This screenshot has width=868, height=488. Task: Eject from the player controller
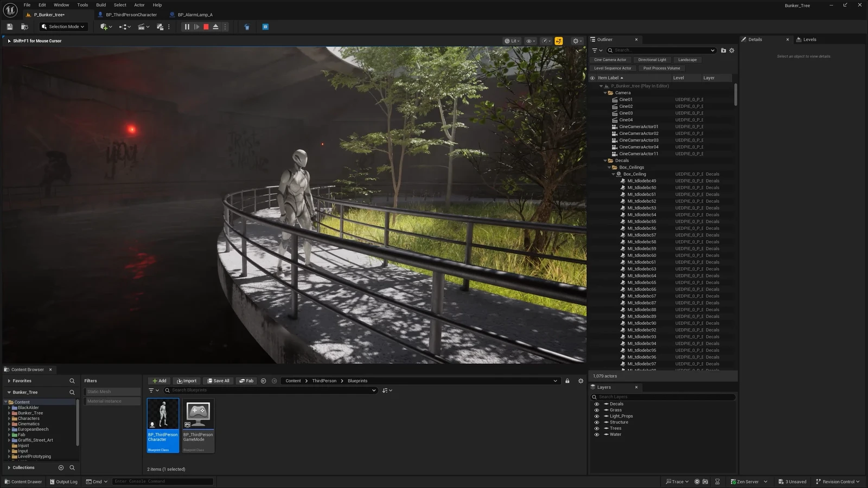(x=215, y=27)
